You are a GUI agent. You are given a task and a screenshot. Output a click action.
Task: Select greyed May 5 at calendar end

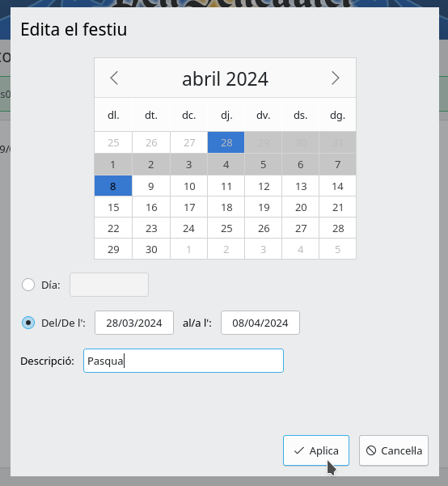[x=338, y=249]
